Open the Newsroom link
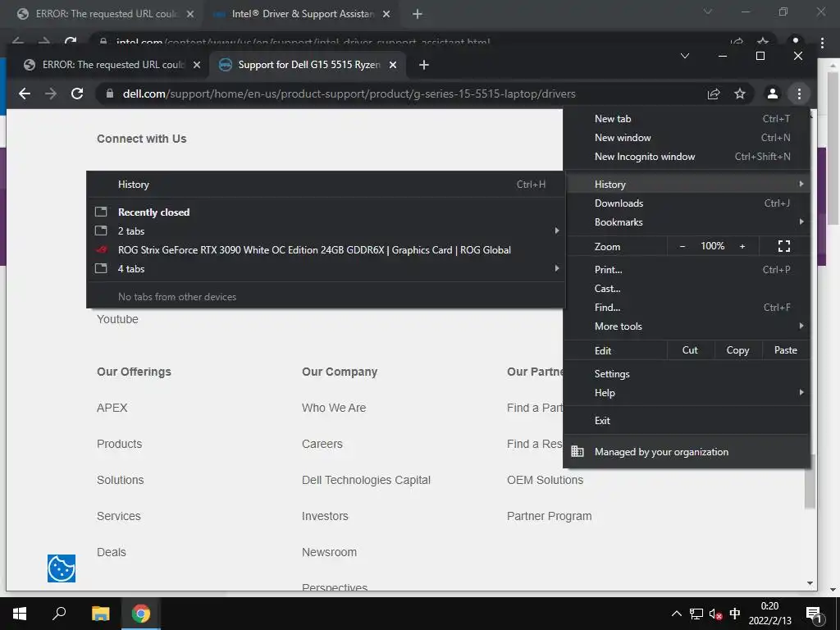Image resolution: width=840 pixels, height=630 pixels. [329, 552]
